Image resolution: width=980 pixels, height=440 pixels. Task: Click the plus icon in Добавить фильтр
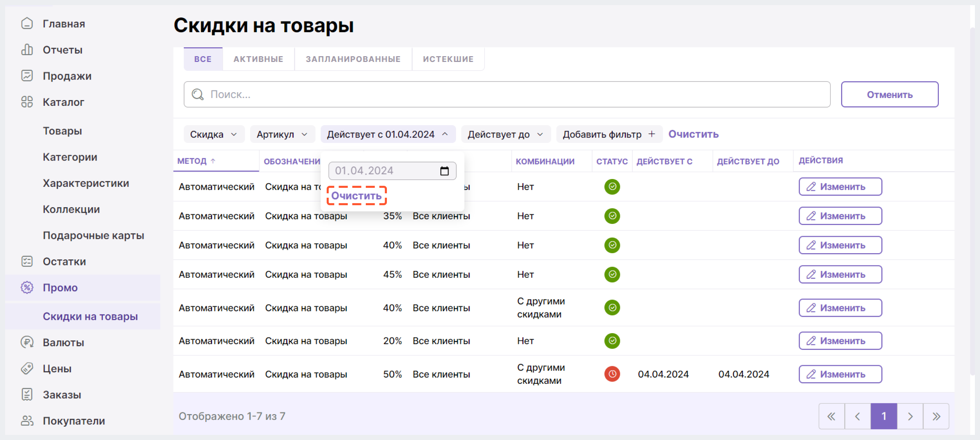point(651,134)
